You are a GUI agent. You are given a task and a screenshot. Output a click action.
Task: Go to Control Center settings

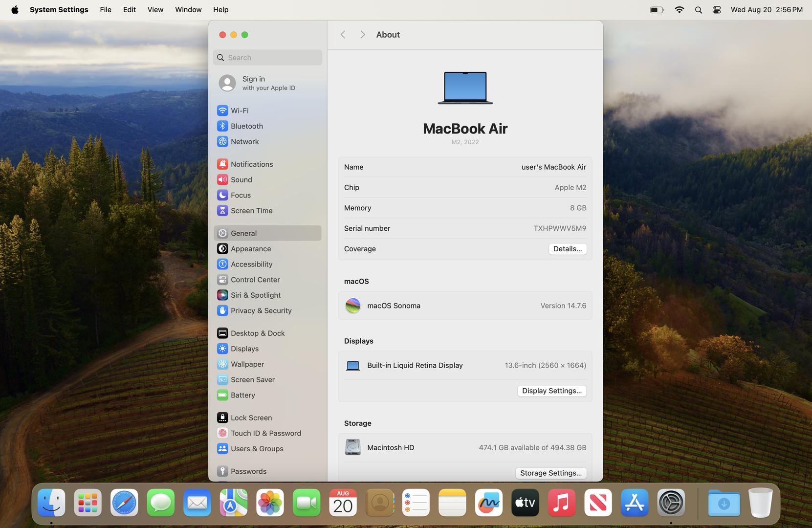267,280
